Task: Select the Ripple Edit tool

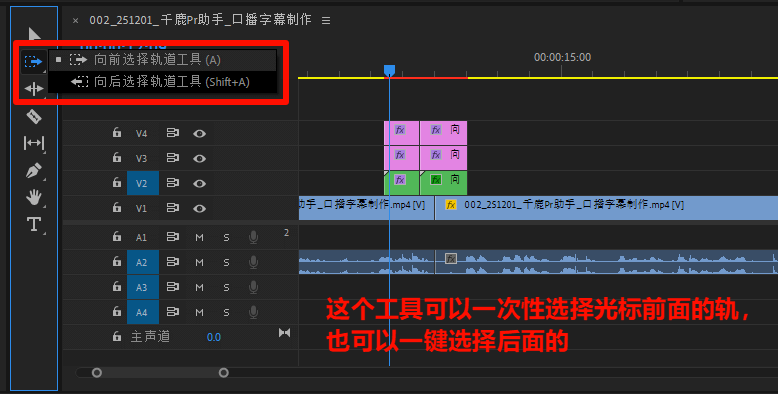Action: [34, 89]
